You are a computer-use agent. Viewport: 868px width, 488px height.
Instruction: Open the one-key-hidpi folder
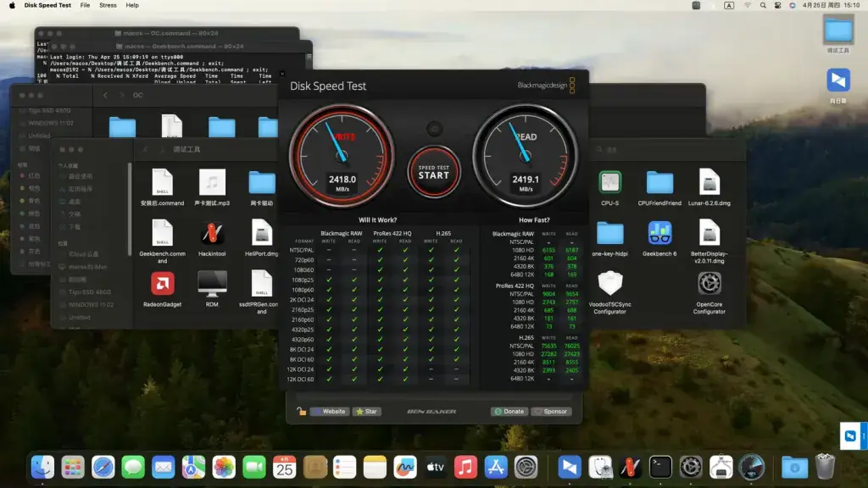pos(610,238)
